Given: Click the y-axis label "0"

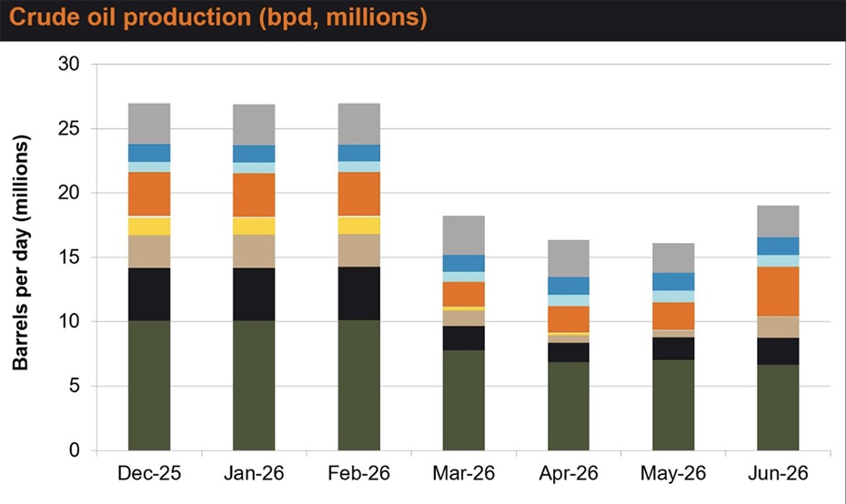Looking at the screenshot, I should click(x=74, y=450).
